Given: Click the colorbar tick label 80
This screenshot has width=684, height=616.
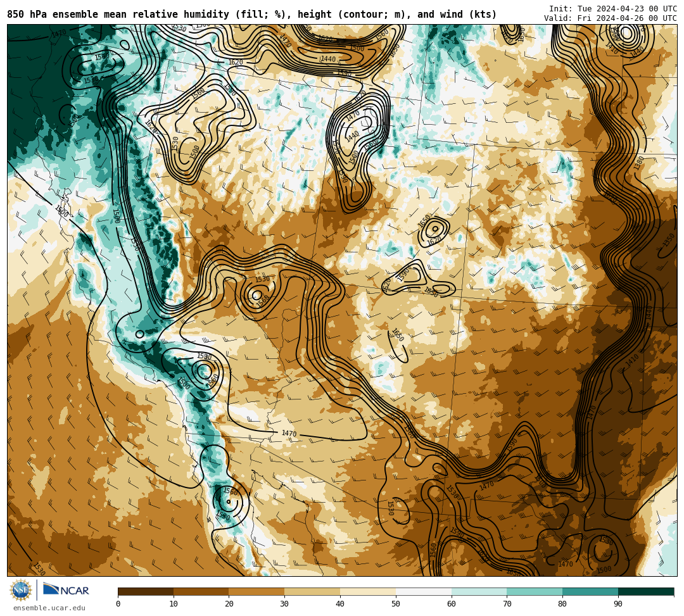Looking at the screenshot, I should tap(563, 604).
